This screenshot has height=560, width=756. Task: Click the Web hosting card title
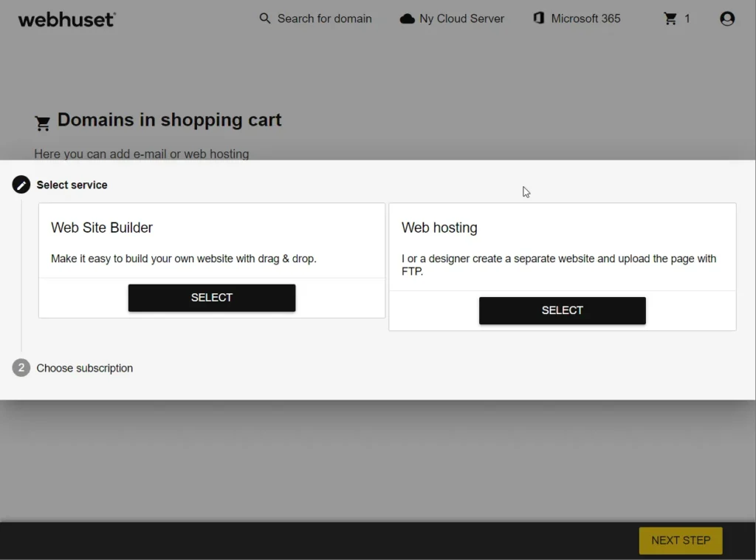click(x=439, y=228)
